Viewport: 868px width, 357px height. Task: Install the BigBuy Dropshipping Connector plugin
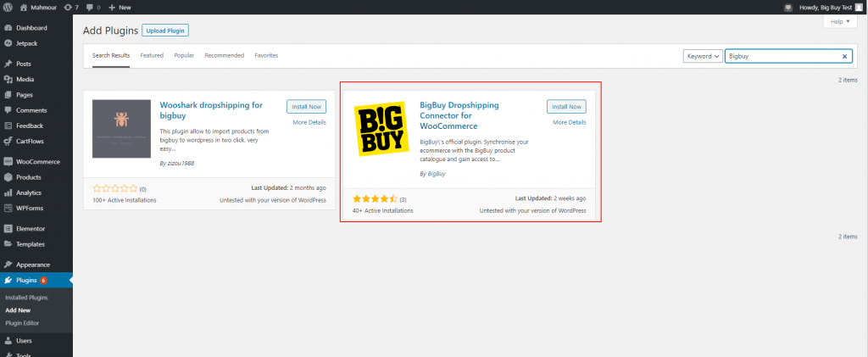(x=566, y=107)
